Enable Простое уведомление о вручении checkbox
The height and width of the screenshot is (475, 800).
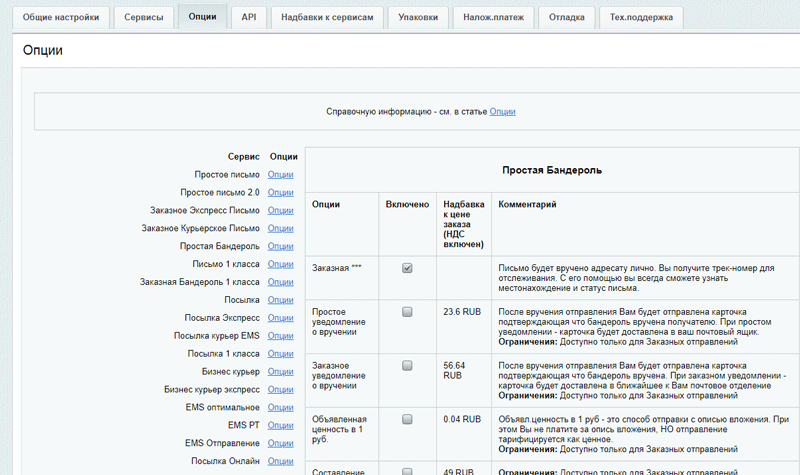pyautogui.click(x=407, y=312)
